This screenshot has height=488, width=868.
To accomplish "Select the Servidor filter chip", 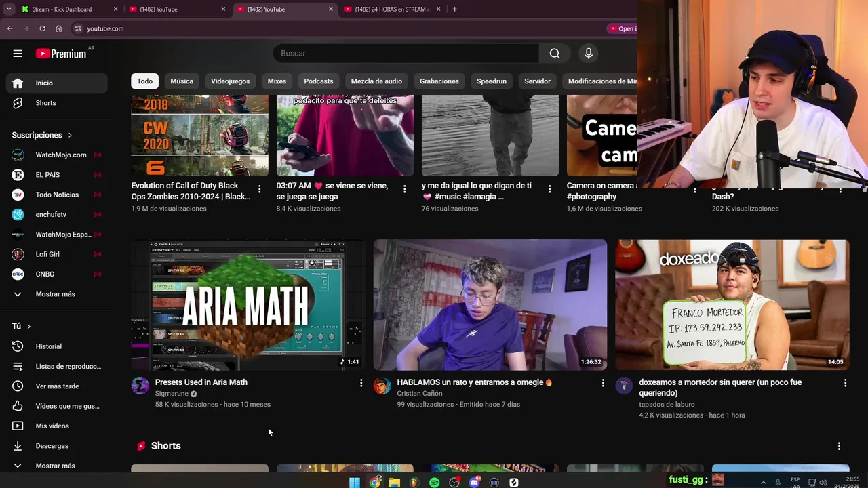I will click(x=537, y=81).
